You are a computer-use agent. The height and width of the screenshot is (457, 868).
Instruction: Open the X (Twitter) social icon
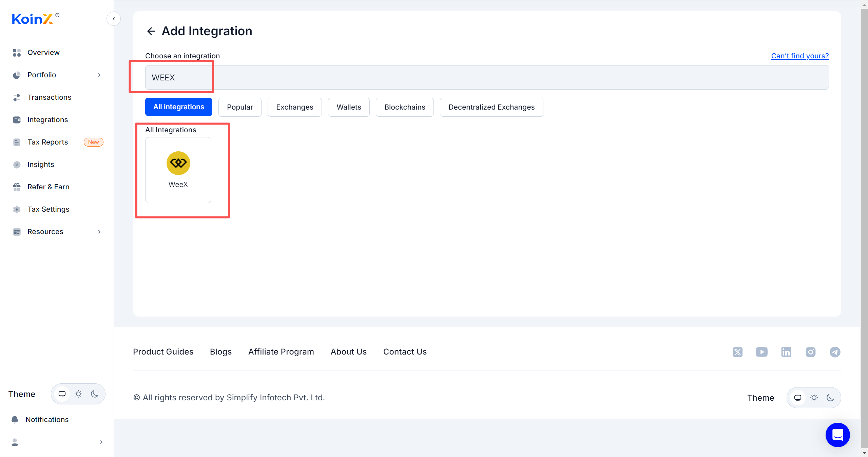coord(737,352)
